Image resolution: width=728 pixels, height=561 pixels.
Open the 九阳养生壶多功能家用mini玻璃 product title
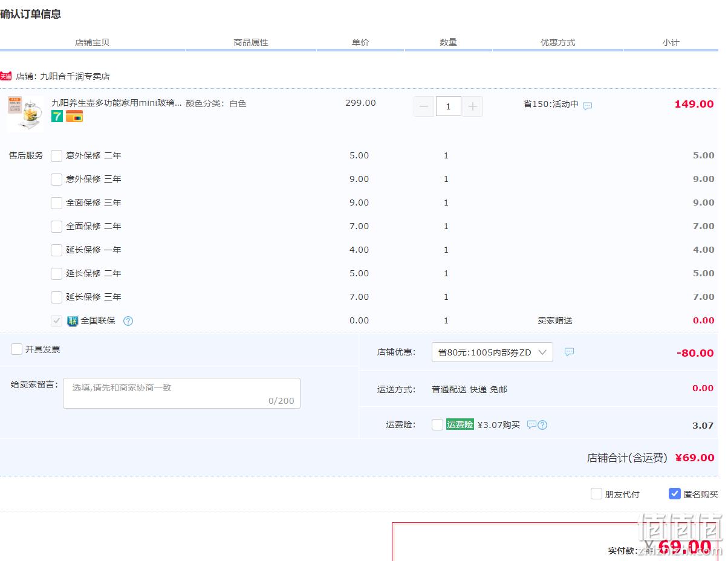point(116,103)
